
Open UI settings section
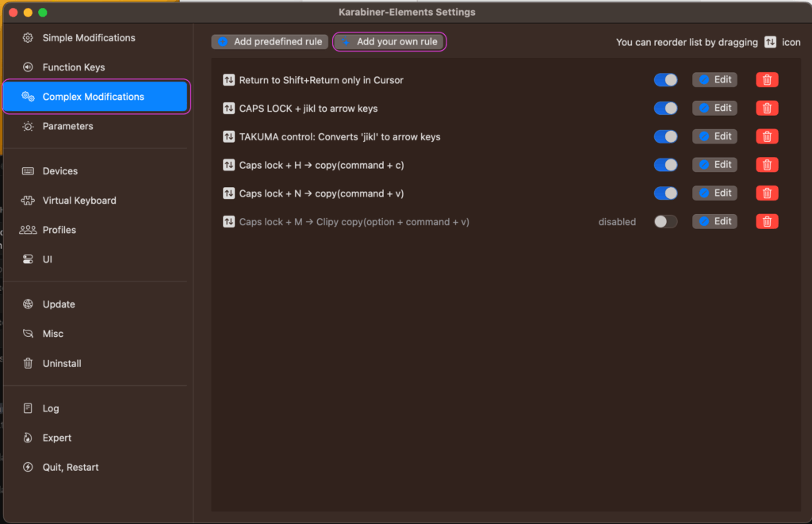point(96,259)
